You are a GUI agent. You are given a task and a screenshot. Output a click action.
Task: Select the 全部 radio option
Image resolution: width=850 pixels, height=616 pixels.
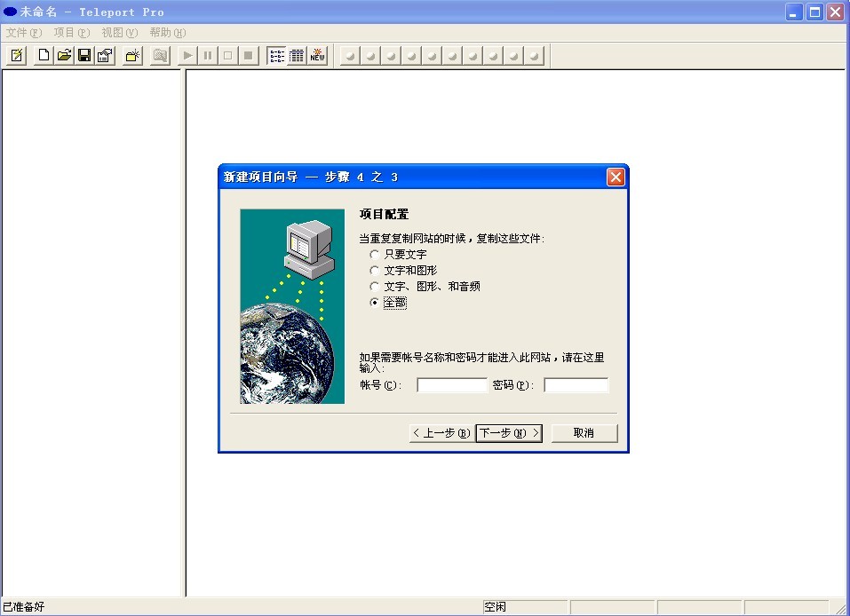click(388, 303)
